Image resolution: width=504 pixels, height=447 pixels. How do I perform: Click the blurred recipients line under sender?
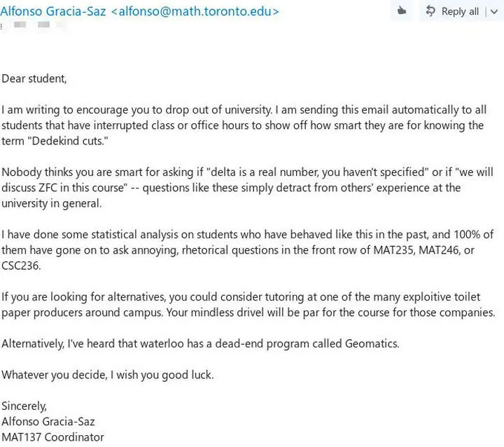(34, 25)
